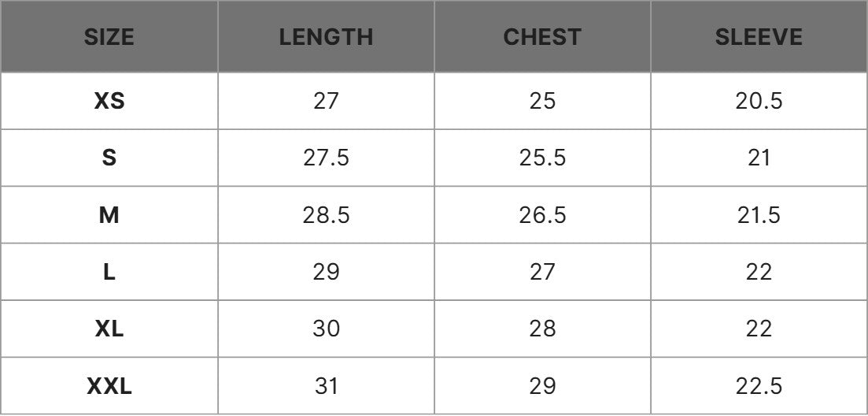The image size is (868, 416).
Task: Click the M chest value 26.5
Action: pos(542,215)
